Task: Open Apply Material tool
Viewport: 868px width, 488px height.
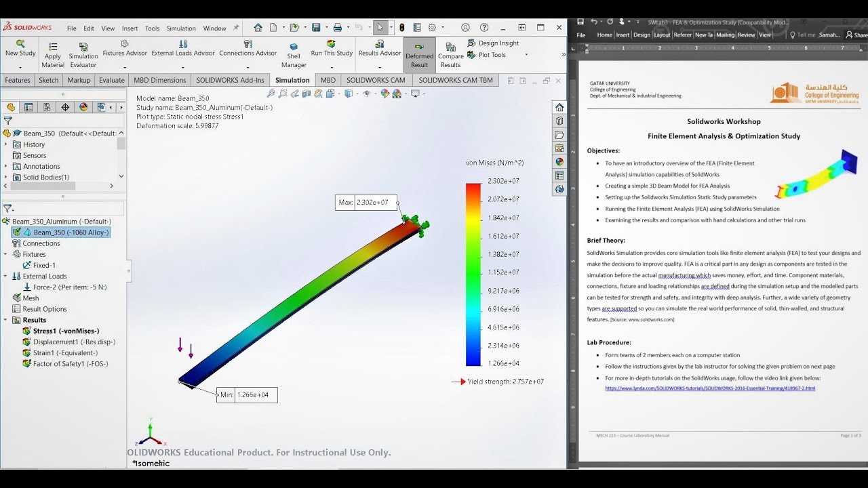Action: pos(53,55)
